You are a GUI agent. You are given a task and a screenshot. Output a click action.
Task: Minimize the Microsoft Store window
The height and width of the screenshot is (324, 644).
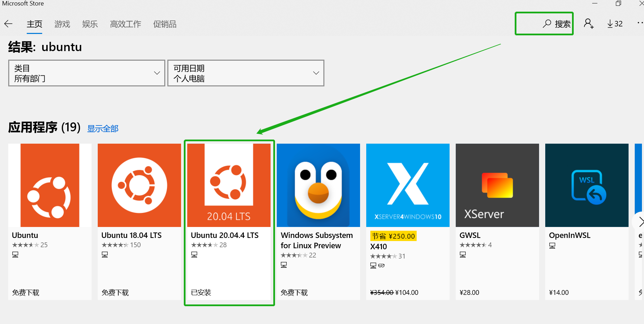595,3
